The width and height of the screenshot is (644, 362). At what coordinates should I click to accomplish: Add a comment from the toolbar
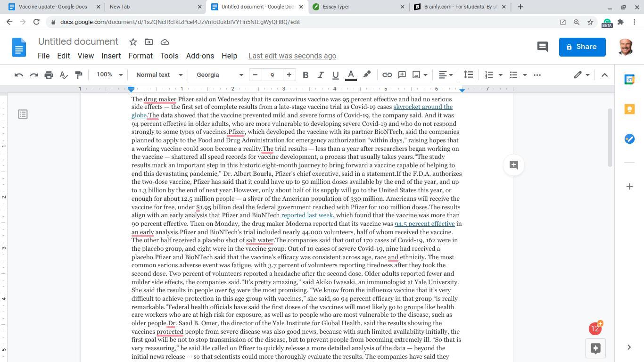coord(402,75)
